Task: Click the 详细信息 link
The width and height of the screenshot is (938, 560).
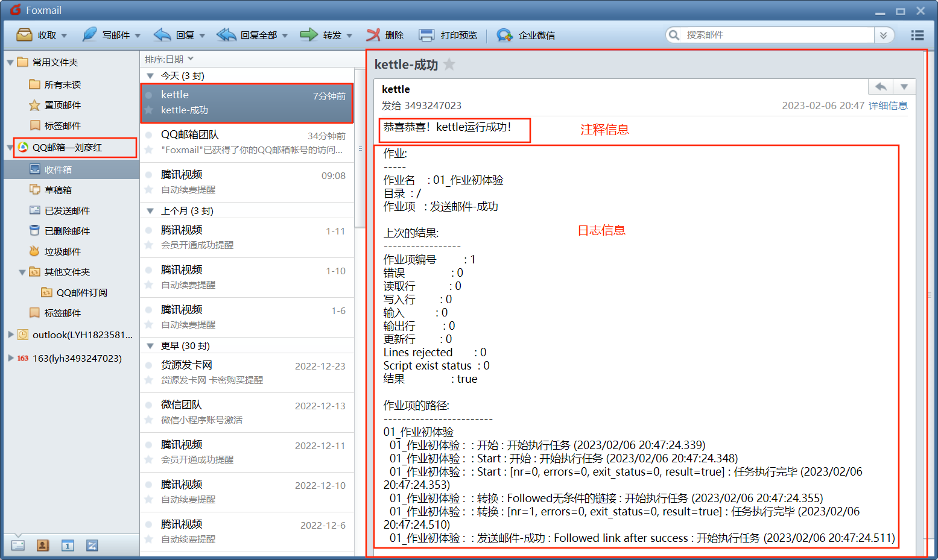Action: click(x=888, y=105)
